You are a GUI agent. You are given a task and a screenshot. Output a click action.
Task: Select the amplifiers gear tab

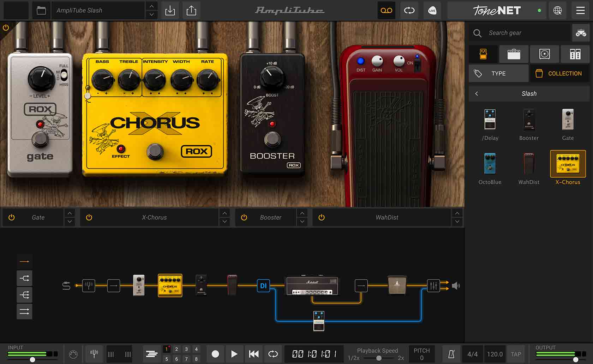(x=514, y=54)
